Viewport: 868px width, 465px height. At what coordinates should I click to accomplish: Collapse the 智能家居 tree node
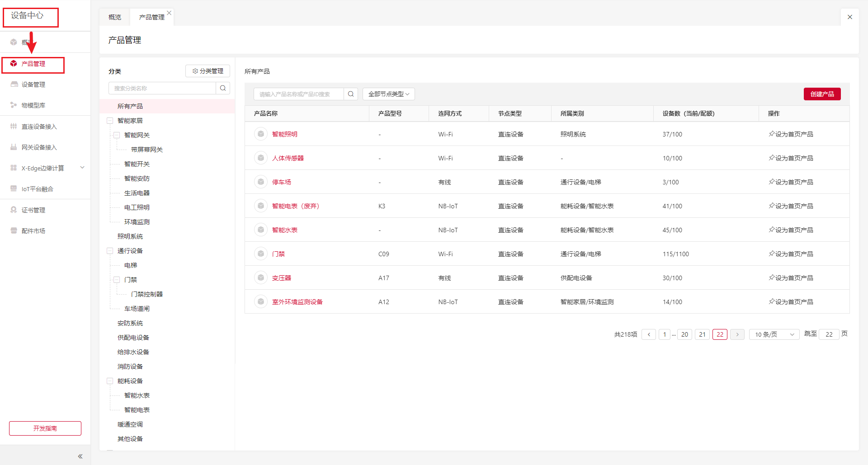click(x=110, y=121)
